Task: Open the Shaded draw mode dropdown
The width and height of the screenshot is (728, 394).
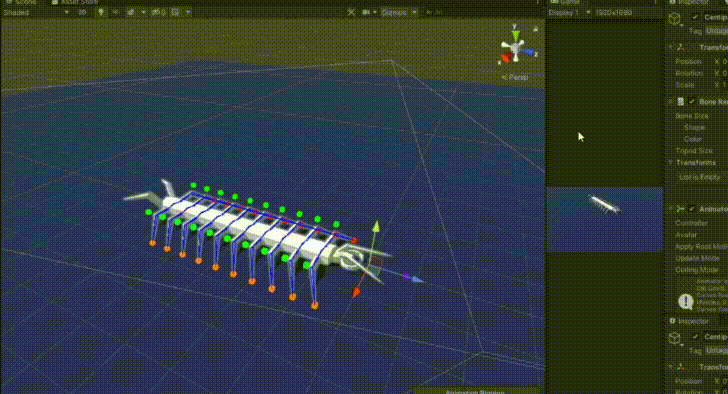Action: point(36,13)
